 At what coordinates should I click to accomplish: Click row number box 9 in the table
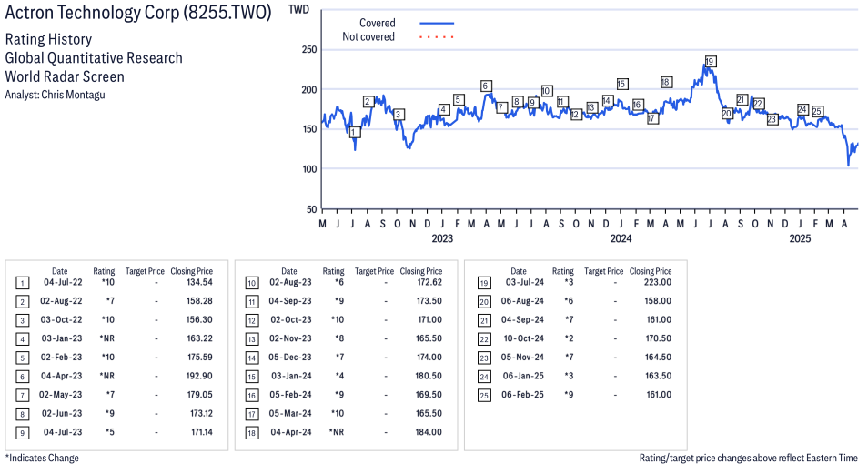[x=22, y=433]
